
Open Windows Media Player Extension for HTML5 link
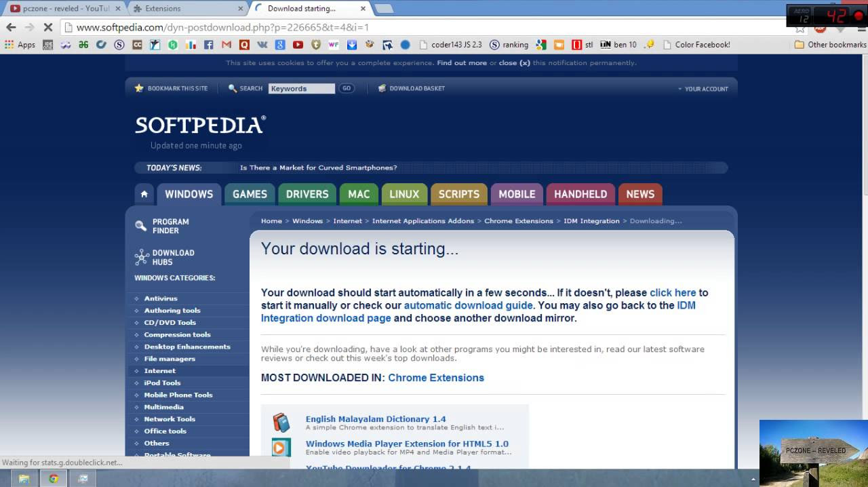[407, 444]
